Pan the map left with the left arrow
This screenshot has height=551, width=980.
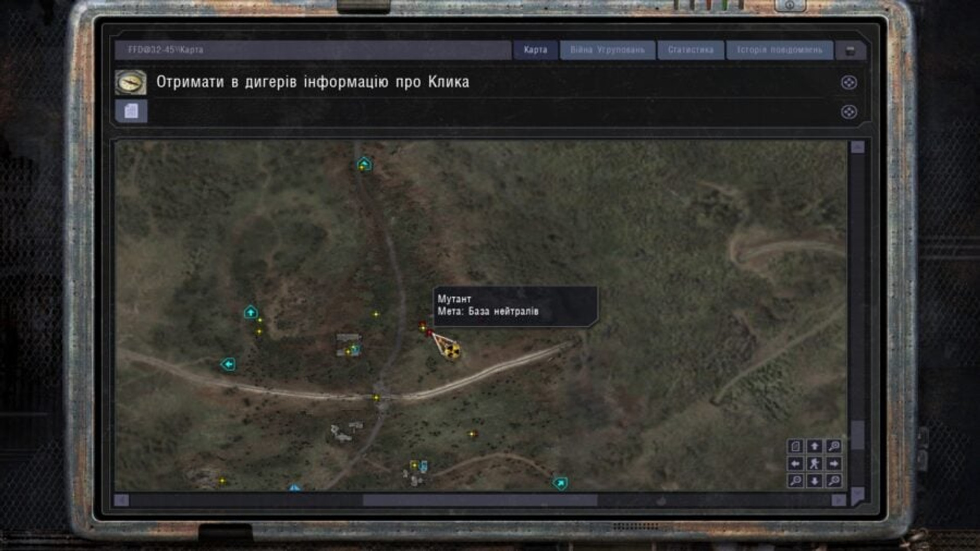point(795,464)
